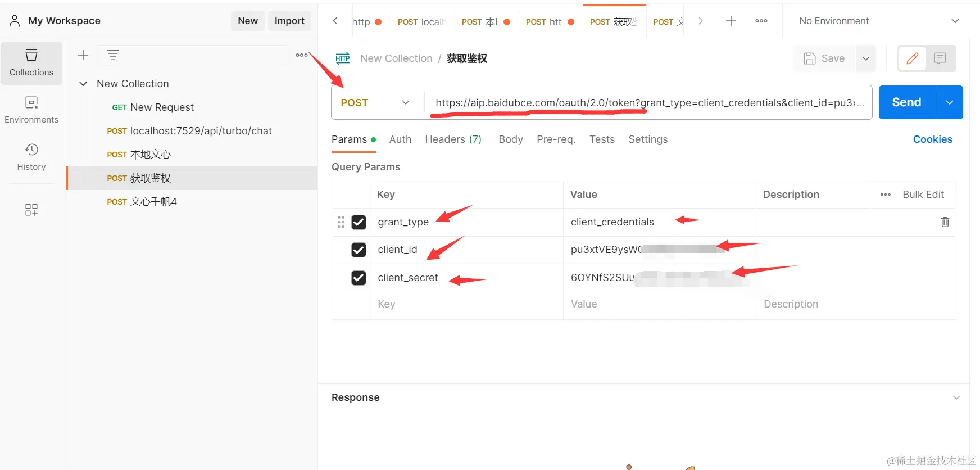Click the filter collections icon
980x470 pixels.
tap(113, 55)
